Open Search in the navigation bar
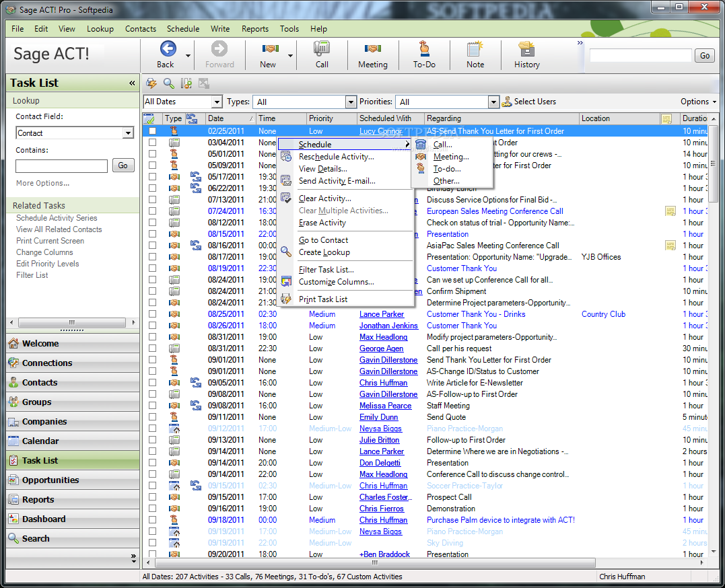The image size is (725, 588). point(73,538)
